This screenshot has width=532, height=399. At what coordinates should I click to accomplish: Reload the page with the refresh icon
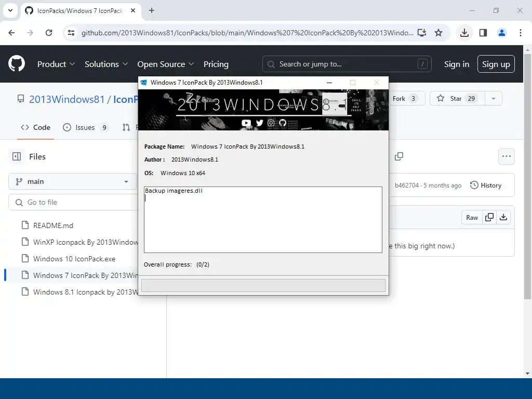[49, 33]
